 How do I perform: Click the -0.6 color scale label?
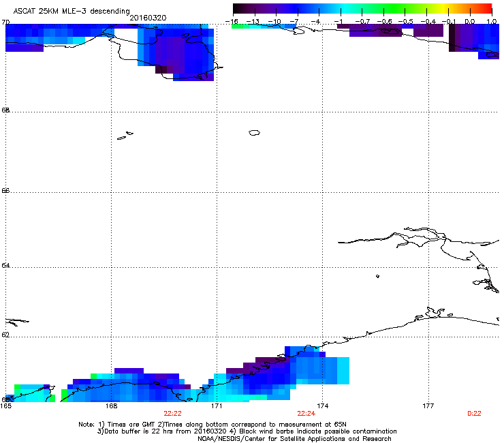pos(384,22)
